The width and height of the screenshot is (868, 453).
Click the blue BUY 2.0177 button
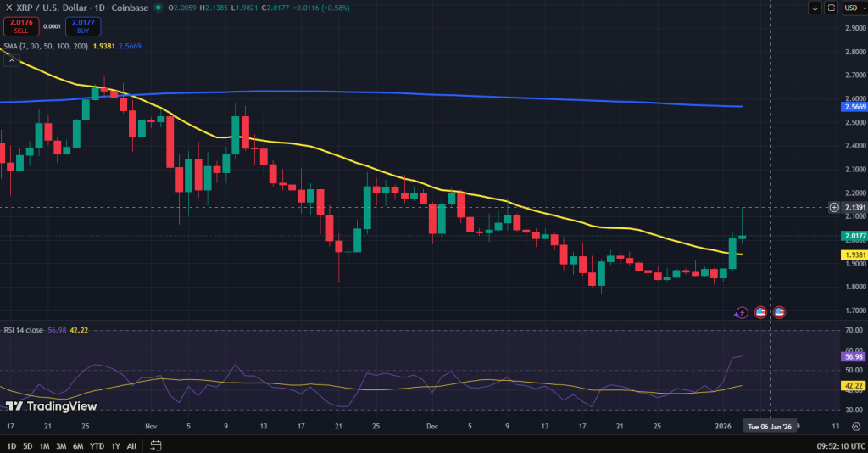[x=83, y=26]
